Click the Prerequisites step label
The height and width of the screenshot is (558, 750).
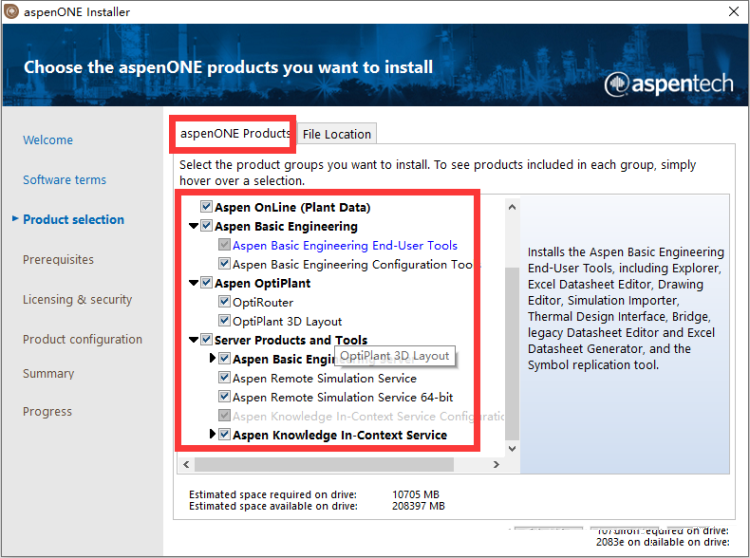tap(58, 260)
